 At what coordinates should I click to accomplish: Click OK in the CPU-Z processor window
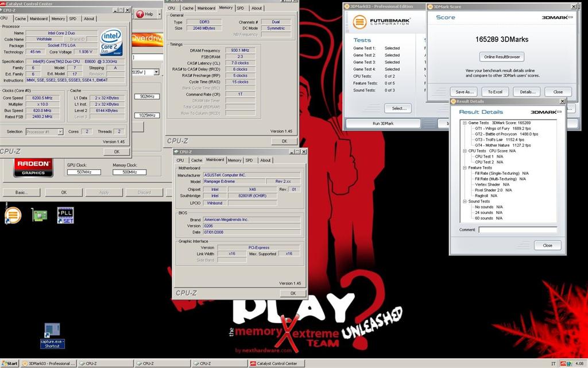117,152
